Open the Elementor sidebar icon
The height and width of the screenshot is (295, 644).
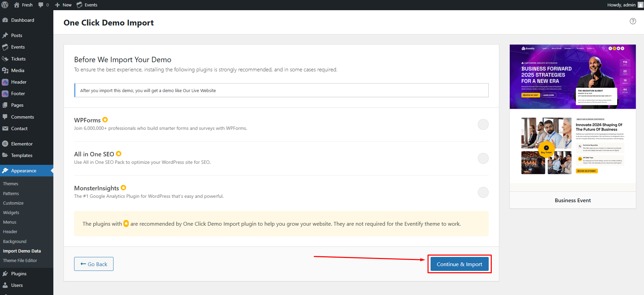pos(5,144)
